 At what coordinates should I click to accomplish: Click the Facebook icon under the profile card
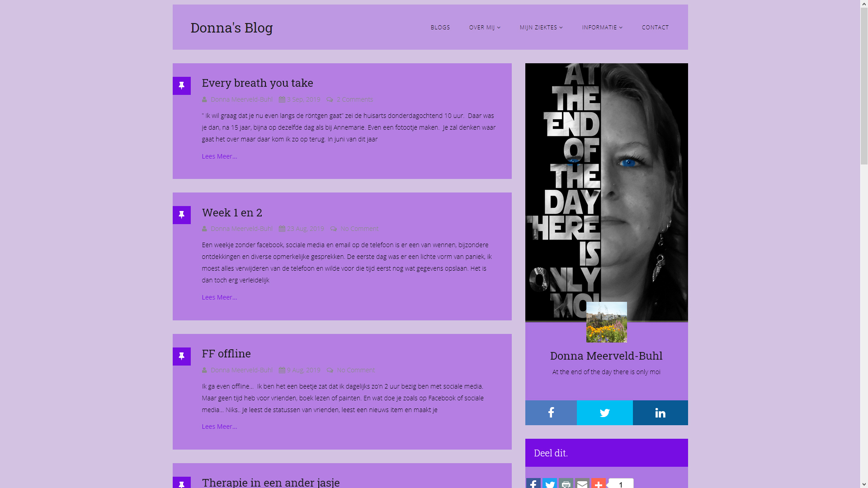[x=551, y=413]
